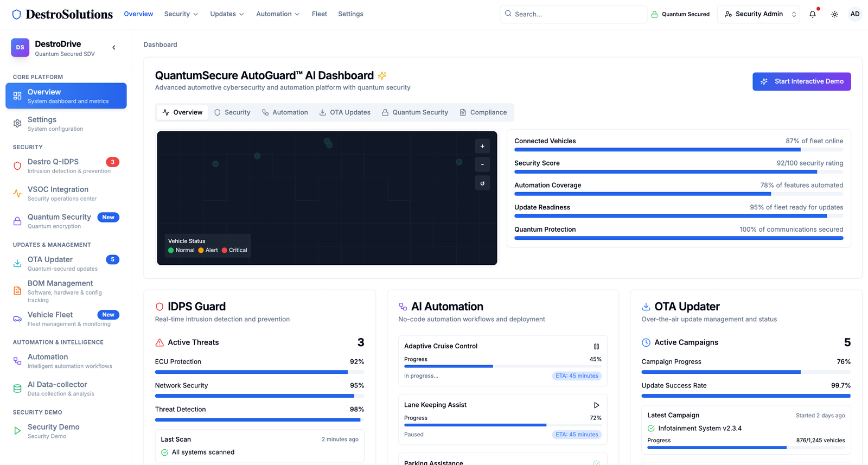Click inside the Search field
This screenshot has width=868, height=465.
click(573, 14)
